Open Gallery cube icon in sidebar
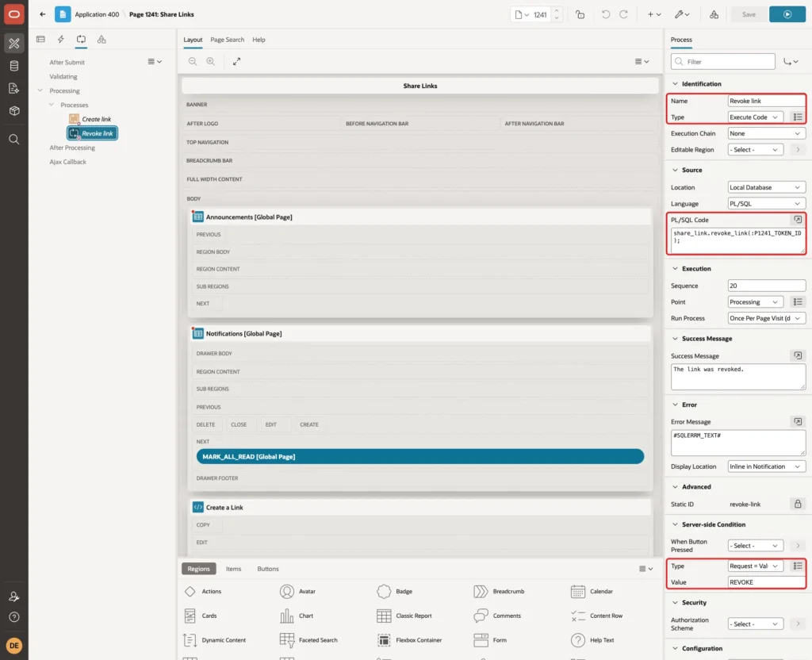 click(14, 110)
